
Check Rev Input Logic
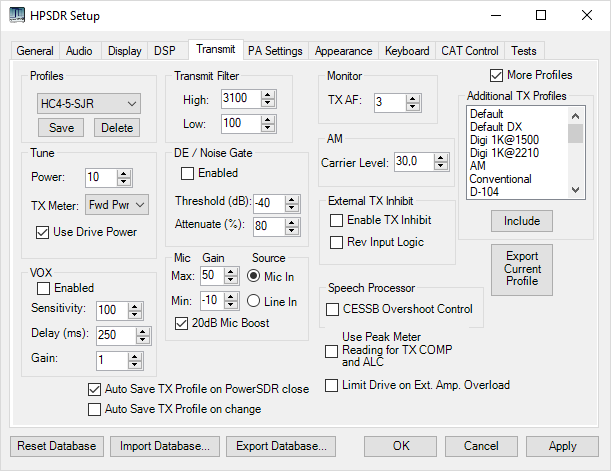coord(336,242)
